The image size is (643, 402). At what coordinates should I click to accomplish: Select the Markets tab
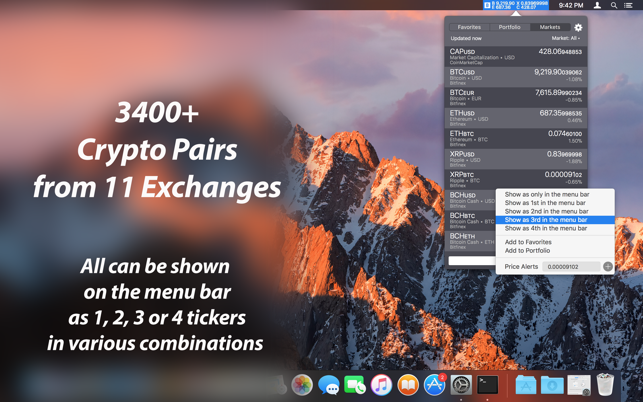pyautogui.click(x=550, y=27)
